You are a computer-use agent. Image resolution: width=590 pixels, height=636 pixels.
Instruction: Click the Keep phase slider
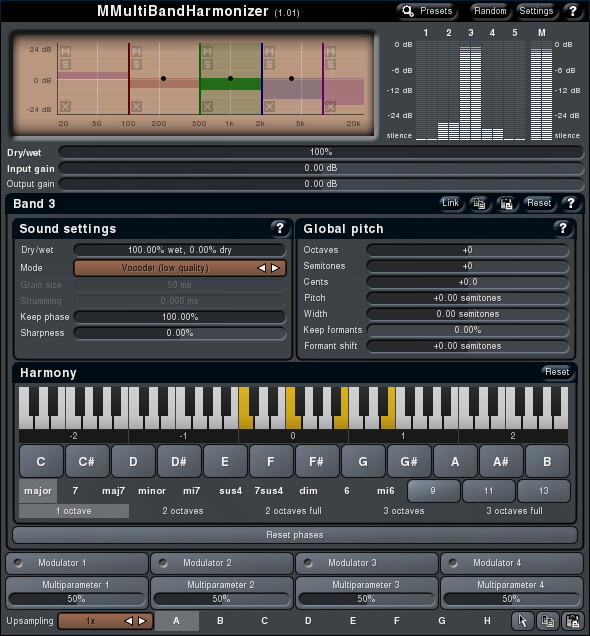tap(180, 317)
